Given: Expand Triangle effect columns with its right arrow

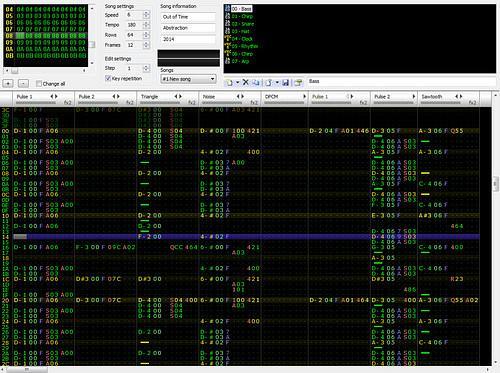Looking at the screenshot, I should pyautogui.click(x=181, y=96).
